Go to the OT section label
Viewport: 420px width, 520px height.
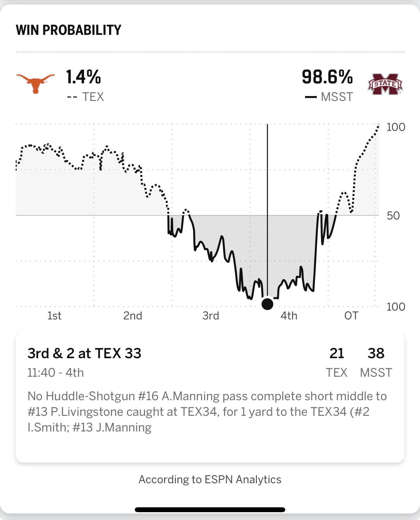point(351,316)
